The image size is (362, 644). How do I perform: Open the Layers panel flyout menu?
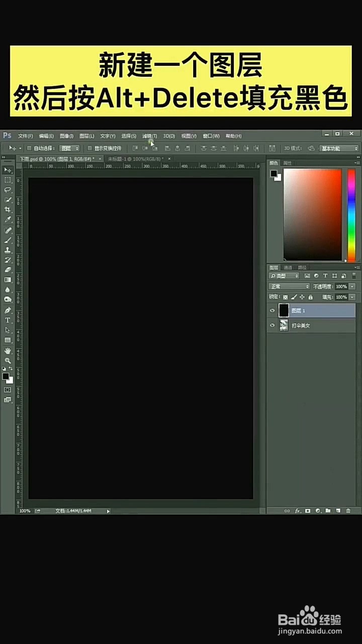pyautogui.click(x=357, y=267)
